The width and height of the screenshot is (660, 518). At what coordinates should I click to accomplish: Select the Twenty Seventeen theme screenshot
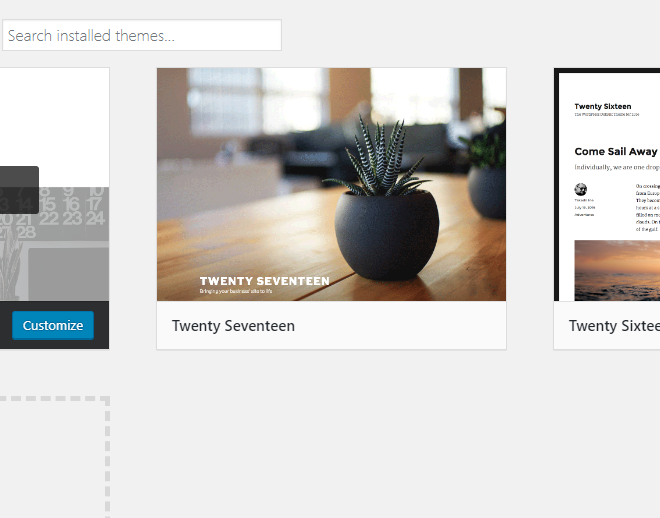pyautogui.click(x=332, y=184)
